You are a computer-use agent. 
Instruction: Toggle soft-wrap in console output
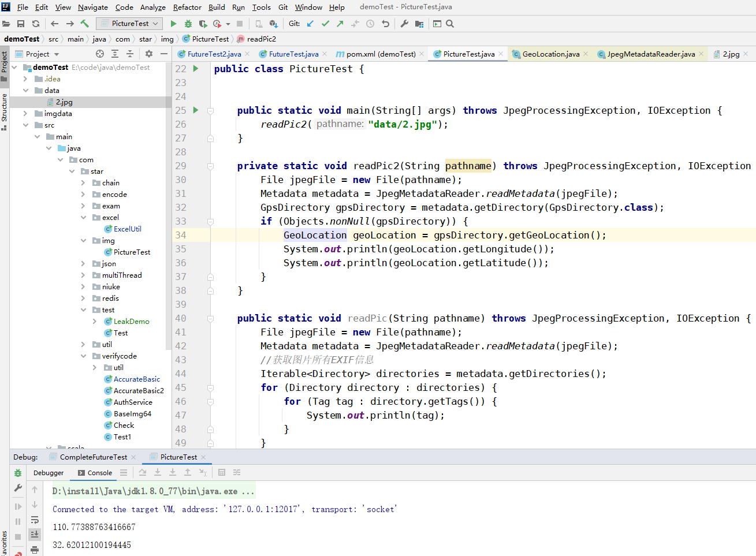35,520
